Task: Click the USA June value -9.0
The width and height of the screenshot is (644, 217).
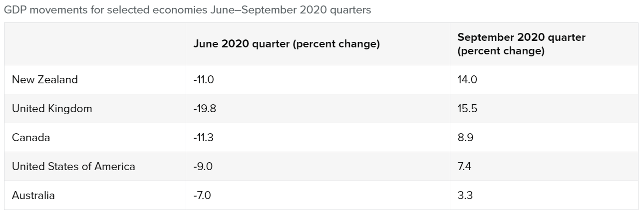Action: 203,167
